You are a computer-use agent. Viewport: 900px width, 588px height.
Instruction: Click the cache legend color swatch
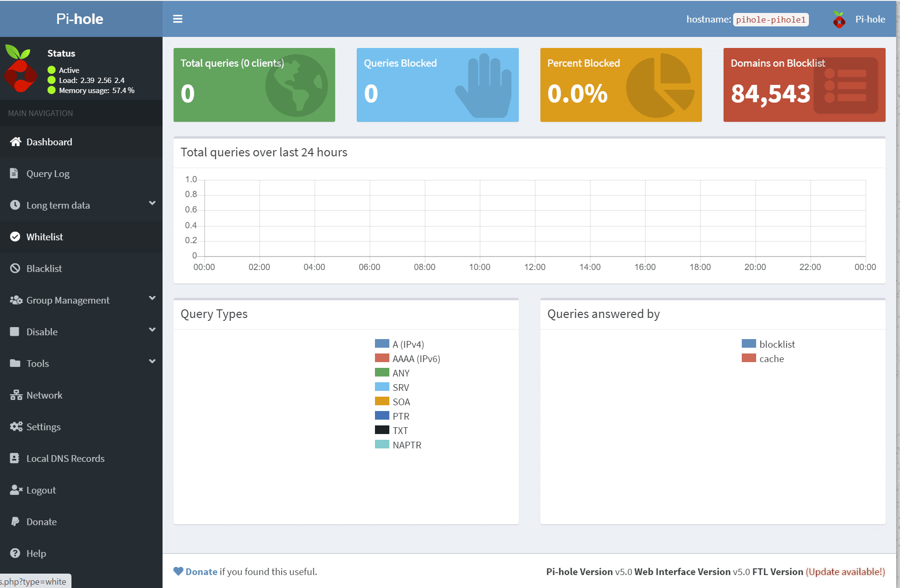(748, 358)
